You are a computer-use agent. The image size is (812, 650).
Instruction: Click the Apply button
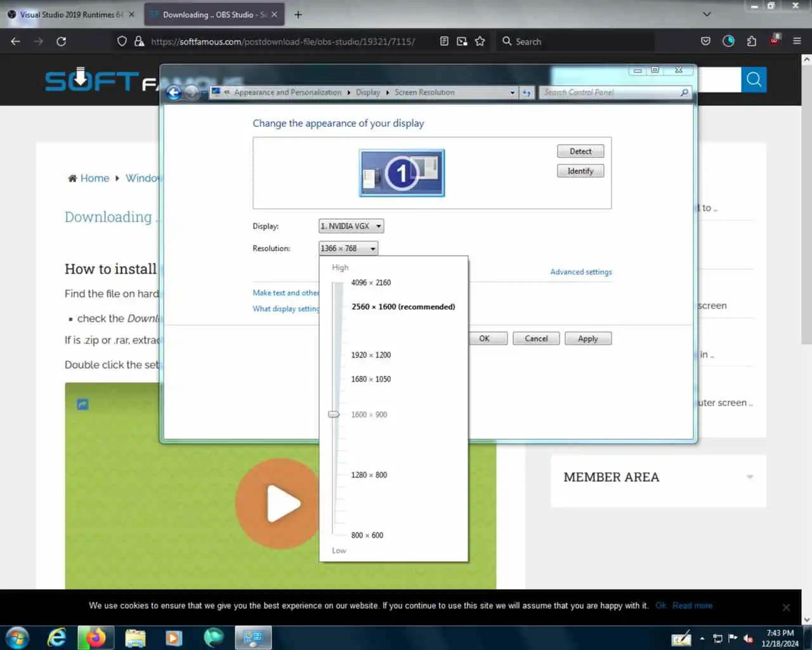click(x=588, y=338)
